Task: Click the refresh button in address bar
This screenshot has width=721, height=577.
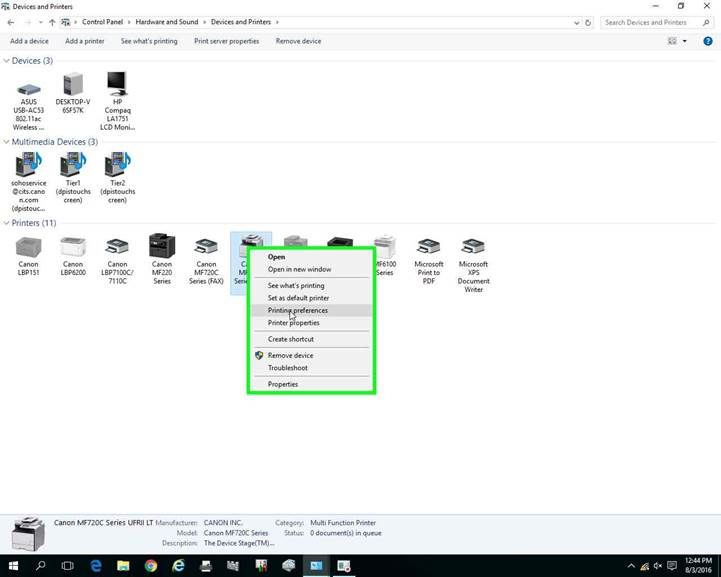Action: pos(588,22)
